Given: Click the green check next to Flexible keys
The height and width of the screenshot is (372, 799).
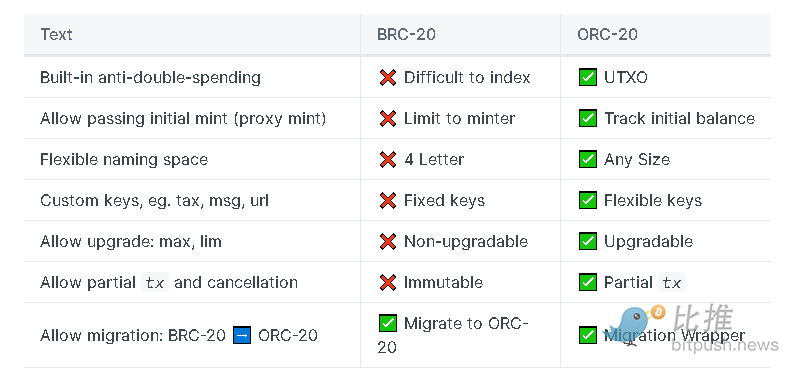Looking at the screenshot, I should tap(588, 200).
